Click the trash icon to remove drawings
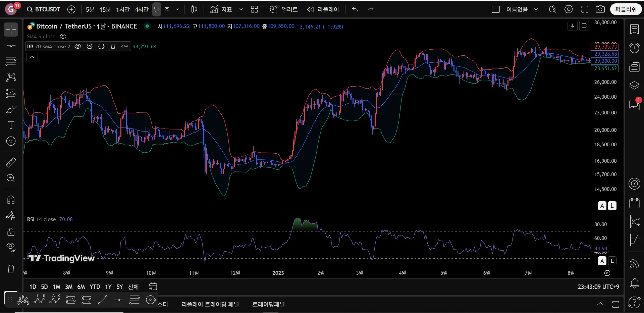The width and height of the screenshot is (644, 313). (11, 269)
